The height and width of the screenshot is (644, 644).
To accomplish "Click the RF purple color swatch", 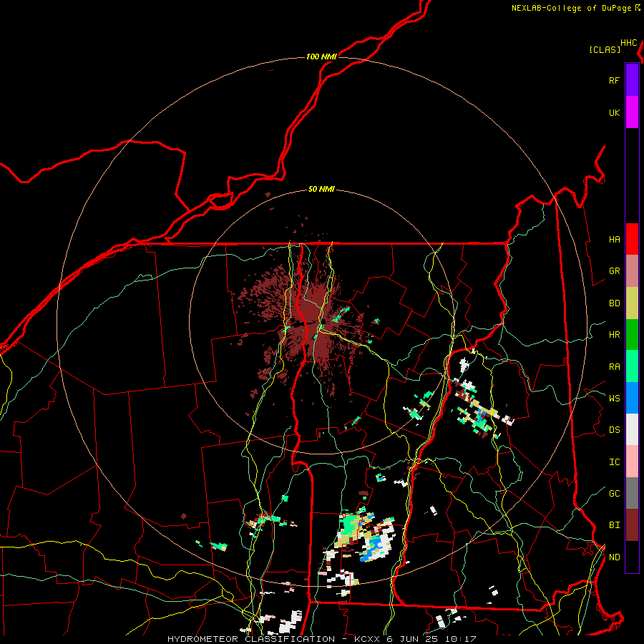I will pos(632,80).
